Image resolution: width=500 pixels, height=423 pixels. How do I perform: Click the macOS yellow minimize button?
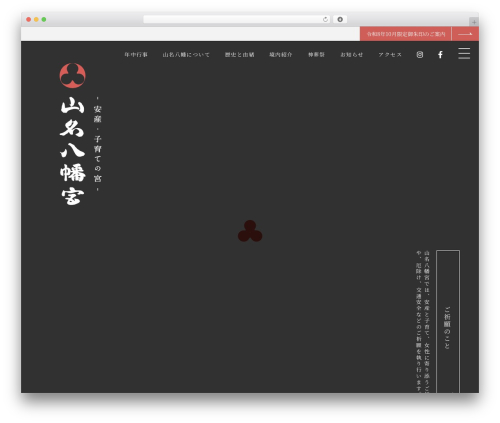pos(36,19)
